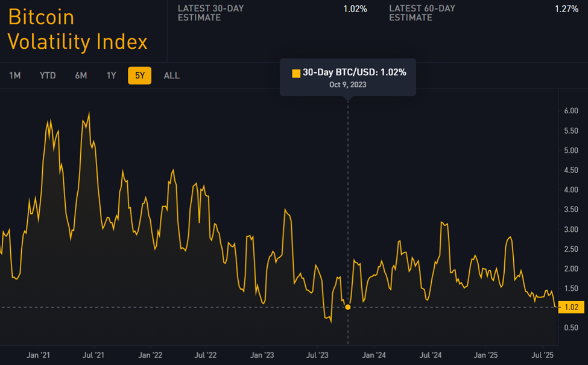Select the 5Y range toggle

point(139,75)
